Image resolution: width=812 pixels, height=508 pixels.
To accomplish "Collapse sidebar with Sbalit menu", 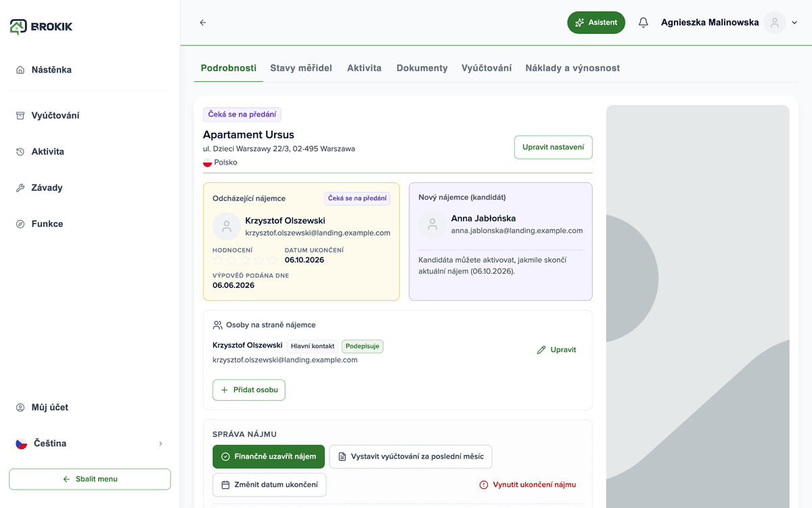I will pyautogui.click(x=89, y=479).
